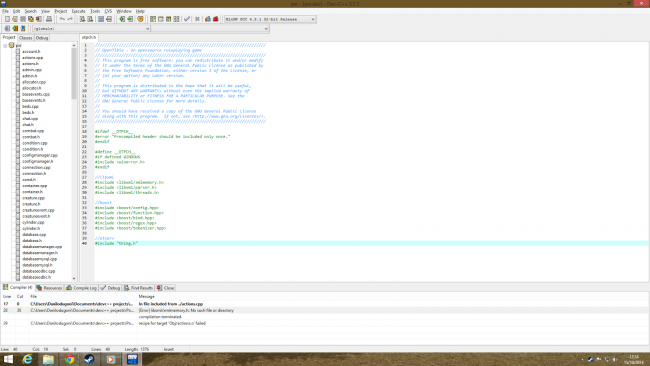
Task: Click the Find toolbar icon
Action: click(x=82, y=19)
